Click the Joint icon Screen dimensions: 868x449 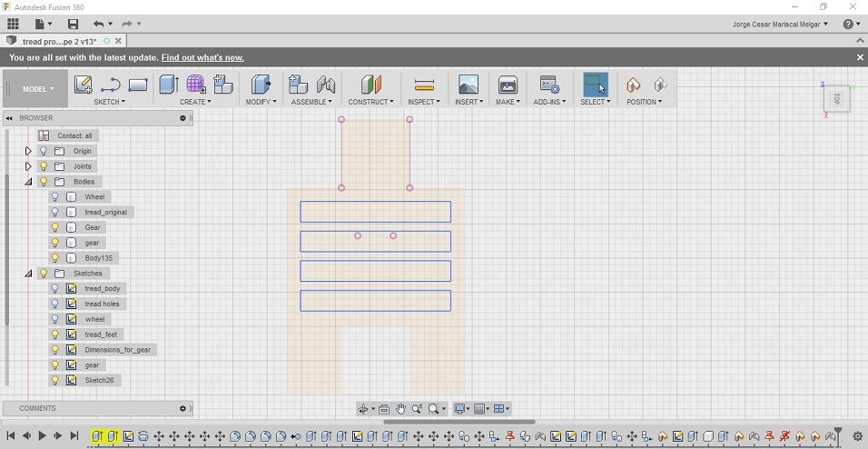point(326,85)
